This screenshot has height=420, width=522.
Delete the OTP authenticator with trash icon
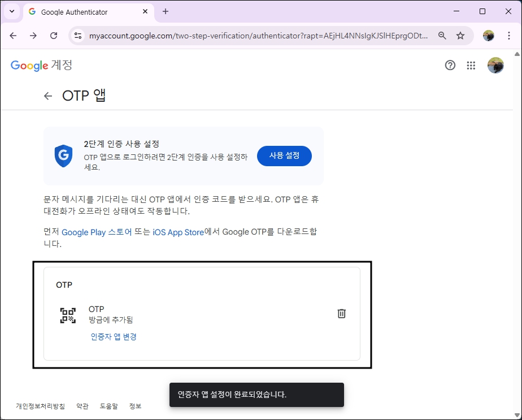(341, 313)
